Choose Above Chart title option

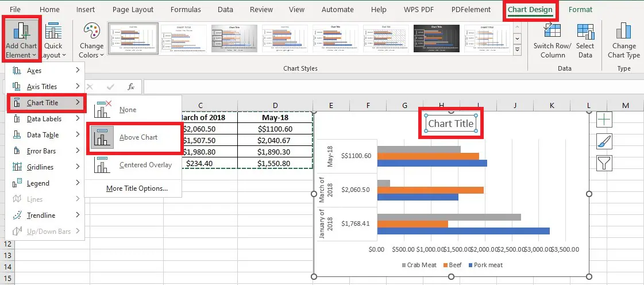(133, 137)
